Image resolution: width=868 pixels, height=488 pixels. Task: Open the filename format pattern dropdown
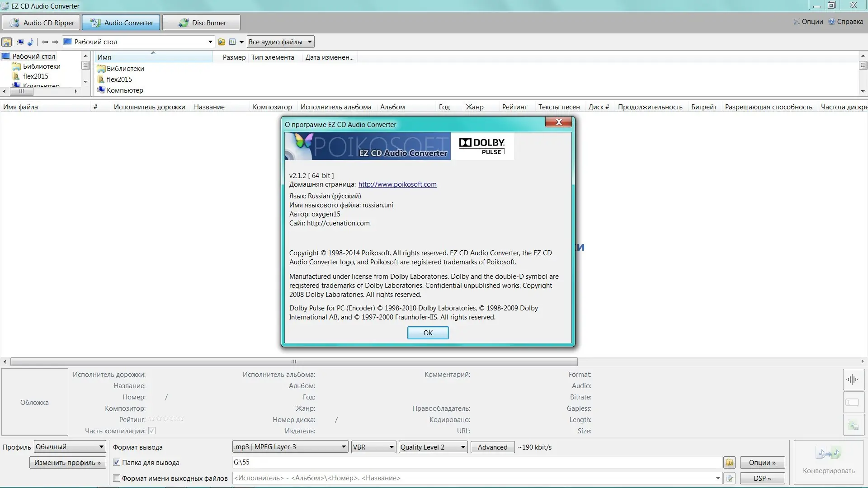717,478
